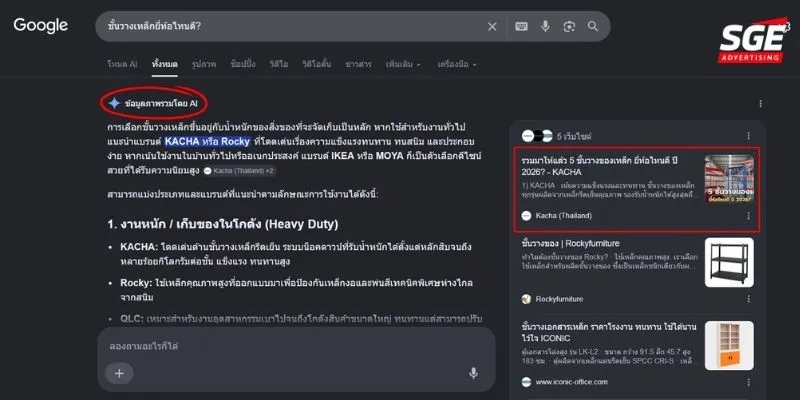800x400 pixels.
Task: Open three-dot menu for www.iconic-office.com source
Action: pos(748,382)
